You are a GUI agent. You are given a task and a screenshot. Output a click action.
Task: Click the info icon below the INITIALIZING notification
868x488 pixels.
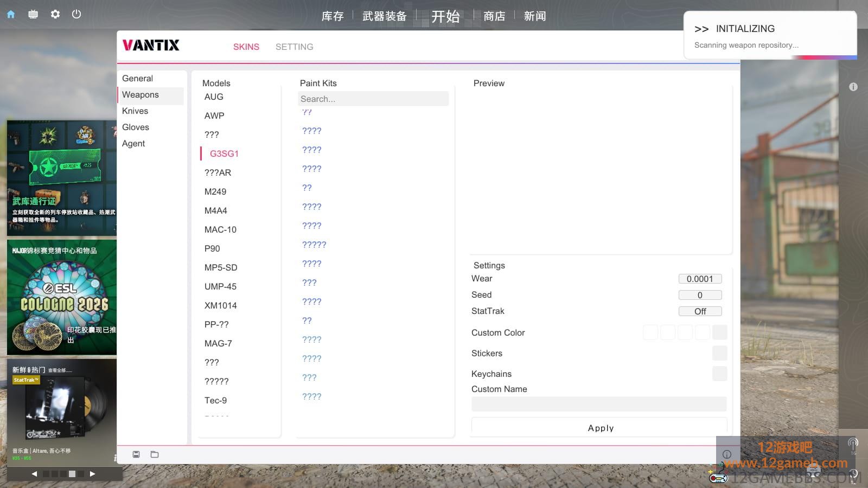click(x=853, y=87)
